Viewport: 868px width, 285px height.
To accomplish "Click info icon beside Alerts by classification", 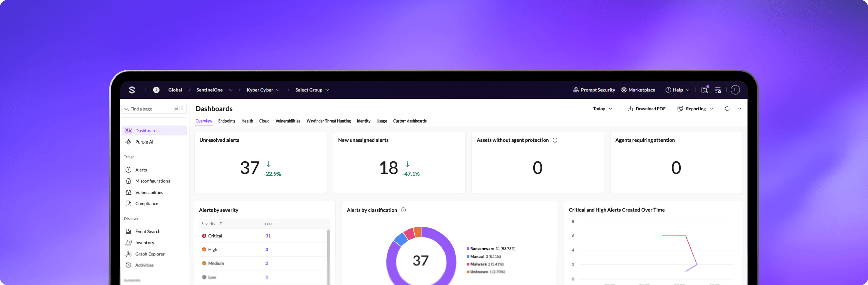I will (x=403, y=210).
